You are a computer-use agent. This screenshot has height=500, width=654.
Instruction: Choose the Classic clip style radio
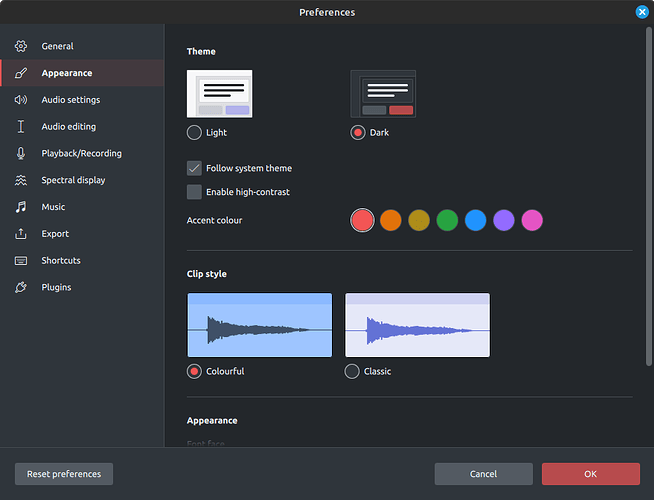(352, 371)
